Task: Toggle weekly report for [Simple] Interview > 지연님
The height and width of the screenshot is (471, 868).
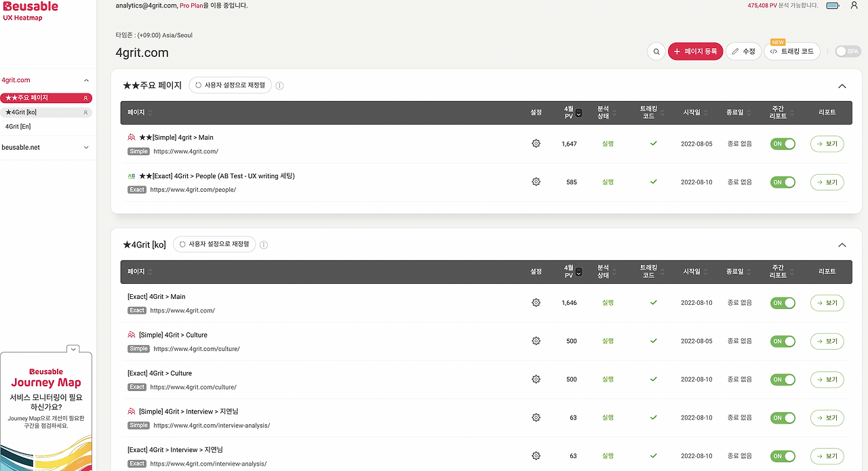Action: coord(783,418)
